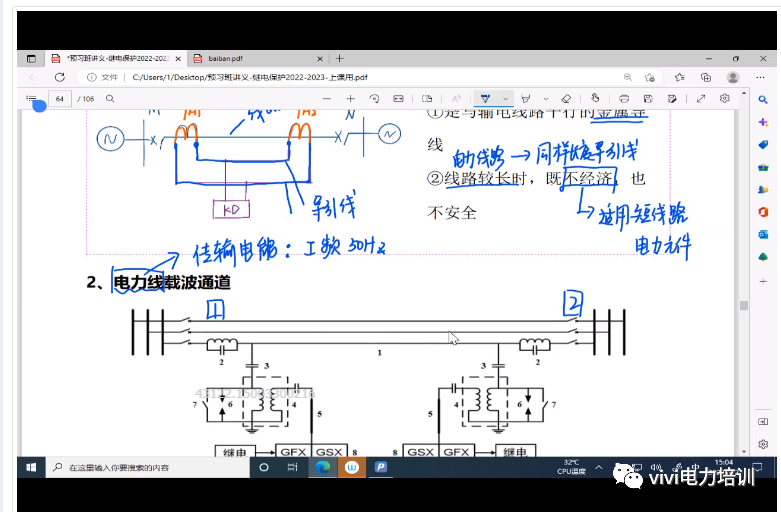
Task: Toggle the sidebar hide button
Action: [763, 421]
